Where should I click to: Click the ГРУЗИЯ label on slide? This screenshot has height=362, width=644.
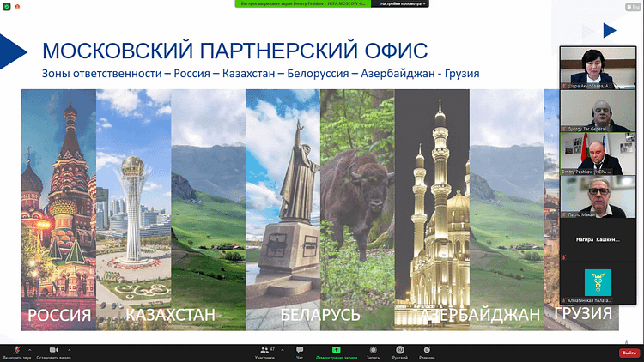583,313
